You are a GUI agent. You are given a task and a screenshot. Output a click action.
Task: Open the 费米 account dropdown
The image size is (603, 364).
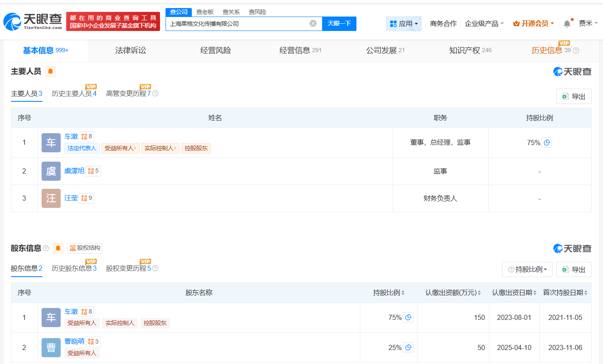coord(588,23)
